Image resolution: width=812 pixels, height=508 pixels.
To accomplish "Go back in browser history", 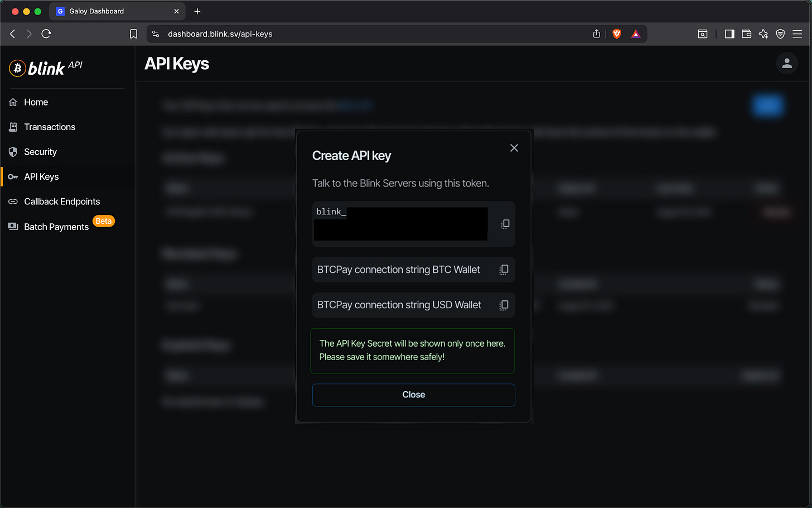I will [13, 34].
